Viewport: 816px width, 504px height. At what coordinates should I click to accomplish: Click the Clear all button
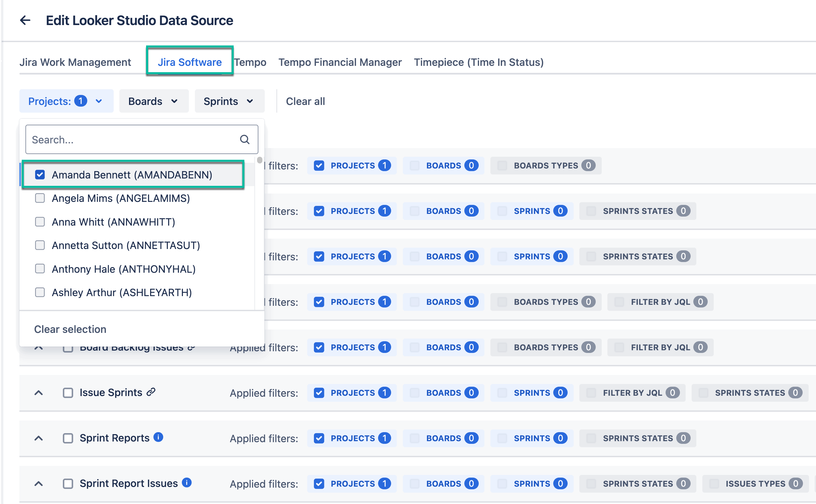click(305, 101)
